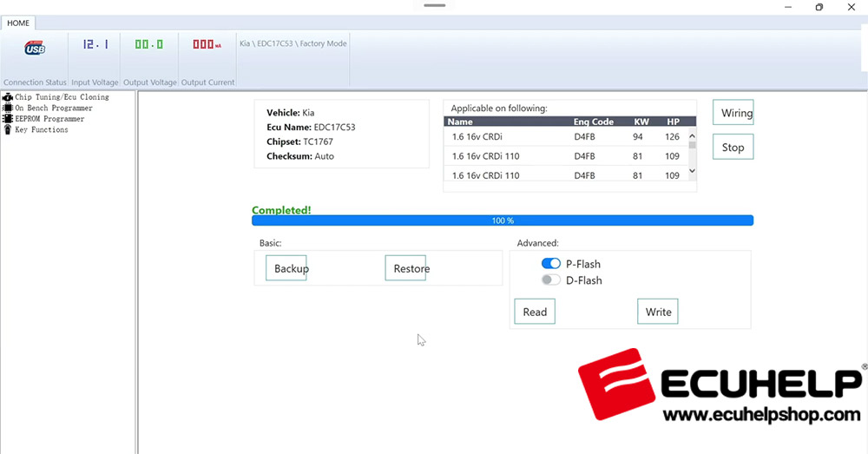Click the Input Voltage 12.1 reading
The image size is (868, 454).
click(x=95, y=44)
